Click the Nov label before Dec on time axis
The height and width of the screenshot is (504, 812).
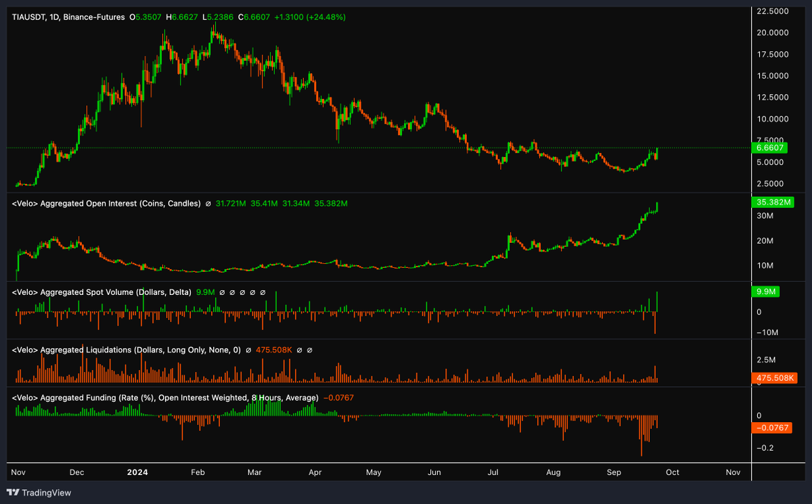coord(18,472)
